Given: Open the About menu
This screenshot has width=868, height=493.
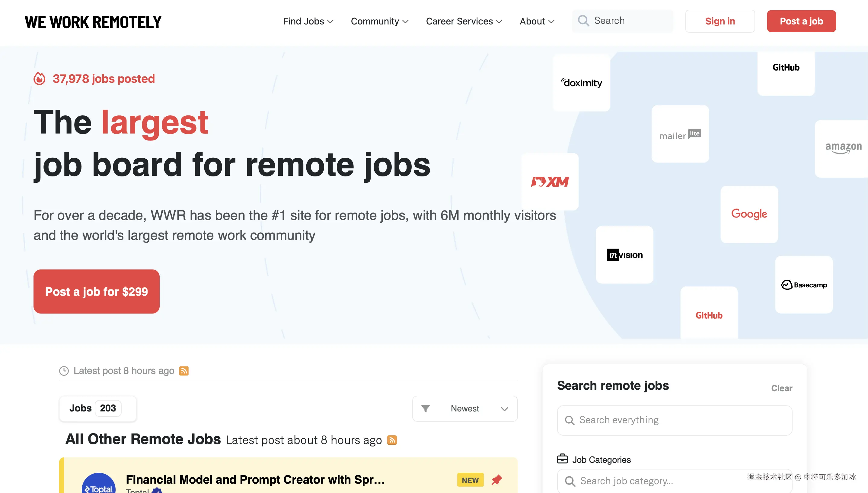Looking at the screenshot, I should point(537,21).
